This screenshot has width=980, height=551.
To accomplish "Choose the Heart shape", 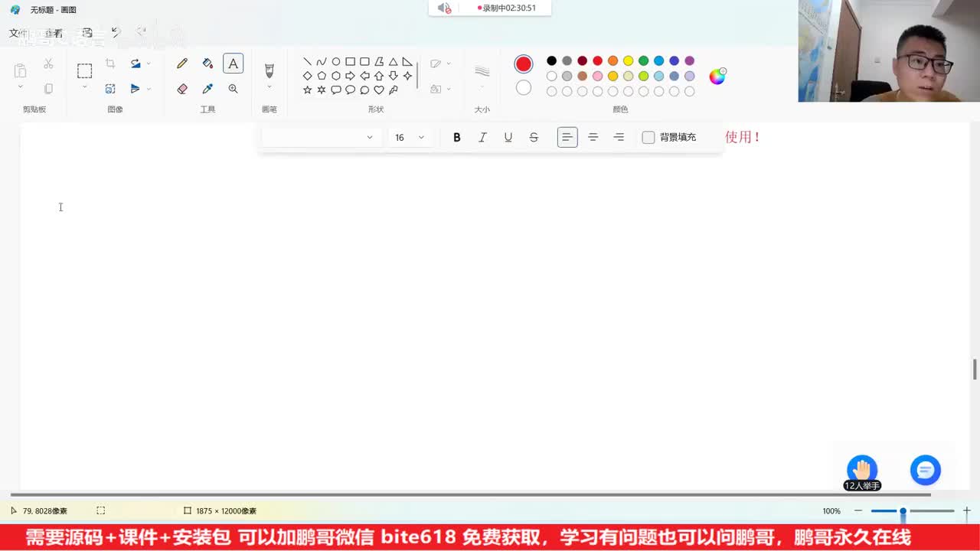I will pyautogui.click(x=378, y=90).
